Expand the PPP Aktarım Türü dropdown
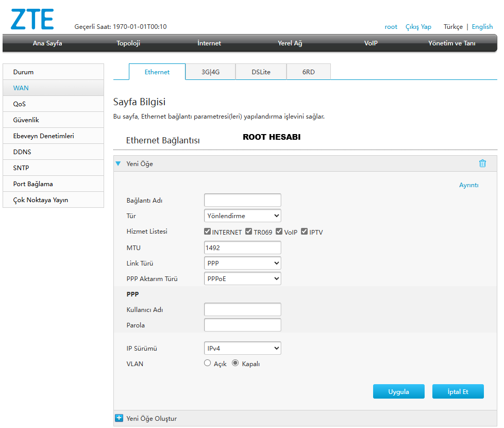The image size is (504, 428). pos(242,278)
